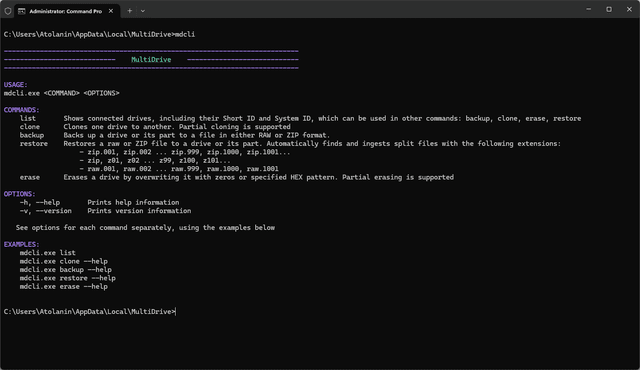This screenshot has width=640, height=370.
Task: Click the top prompt line ending with mdcli
Action: pos(99,34)
